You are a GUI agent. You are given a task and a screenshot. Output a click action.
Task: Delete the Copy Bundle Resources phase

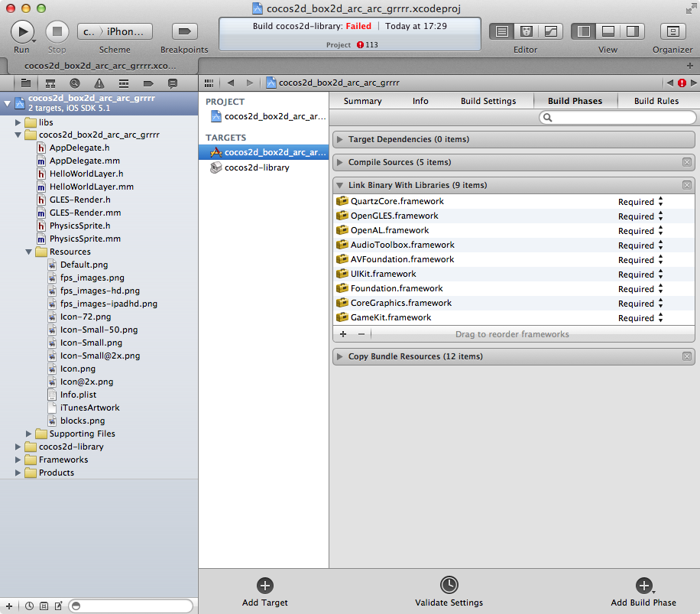coord(686,356)
